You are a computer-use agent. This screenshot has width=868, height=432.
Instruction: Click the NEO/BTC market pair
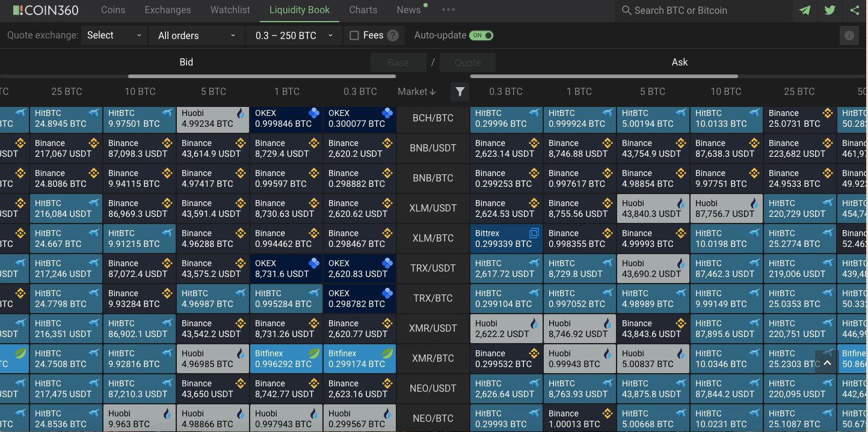point(433,419)
